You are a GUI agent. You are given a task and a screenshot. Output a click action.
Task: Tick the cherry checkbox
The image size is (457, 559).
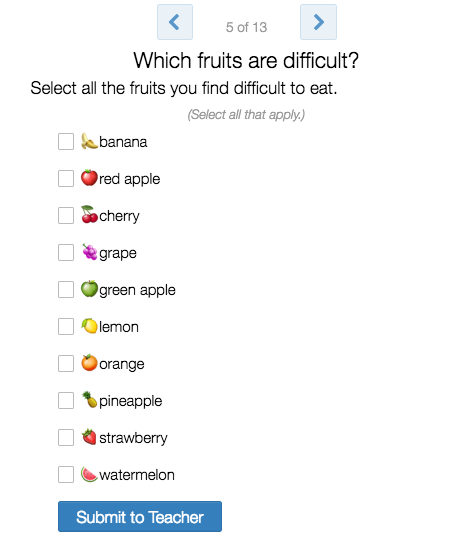(x=66, y=215)
